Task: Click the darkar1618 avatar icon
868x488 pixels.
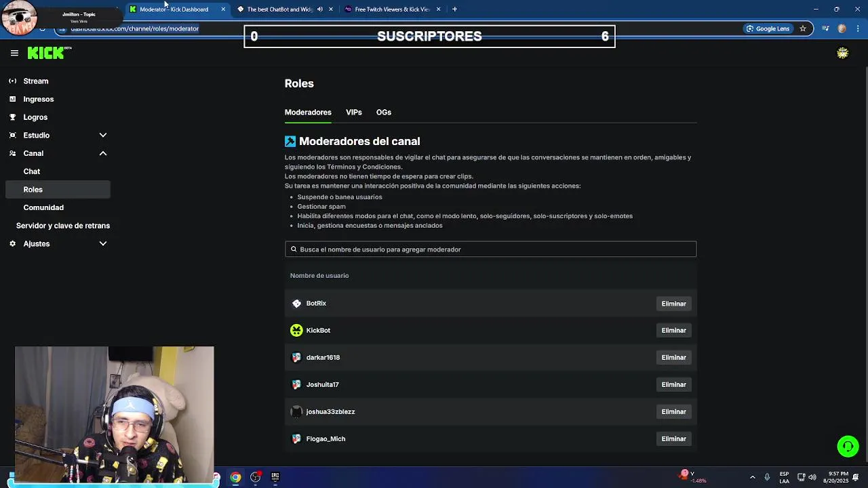Action: point(296,358)
